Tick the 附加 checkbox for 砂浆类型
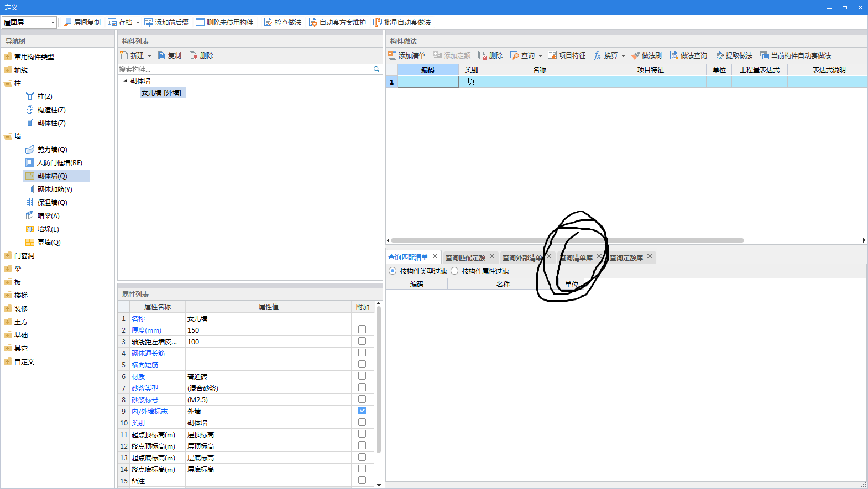 [362, 387]
